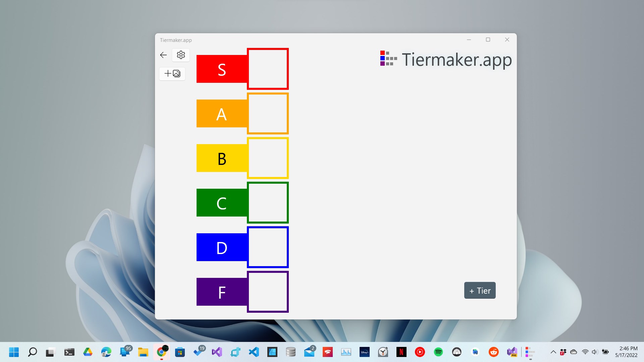Open settings via the gear icon
The image size is (644, 362).
[181, 55]
